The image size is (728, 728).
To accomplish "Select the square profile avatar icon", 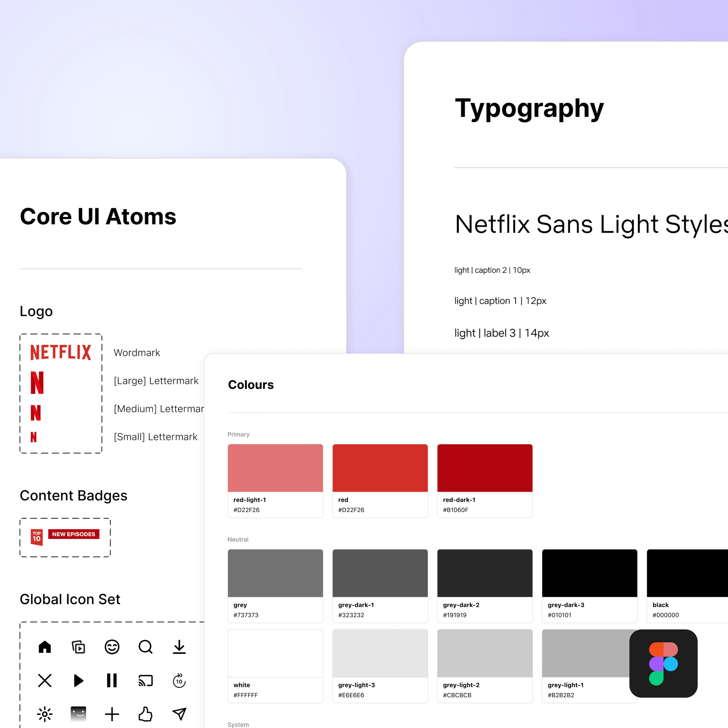I will tap(78, 714).
